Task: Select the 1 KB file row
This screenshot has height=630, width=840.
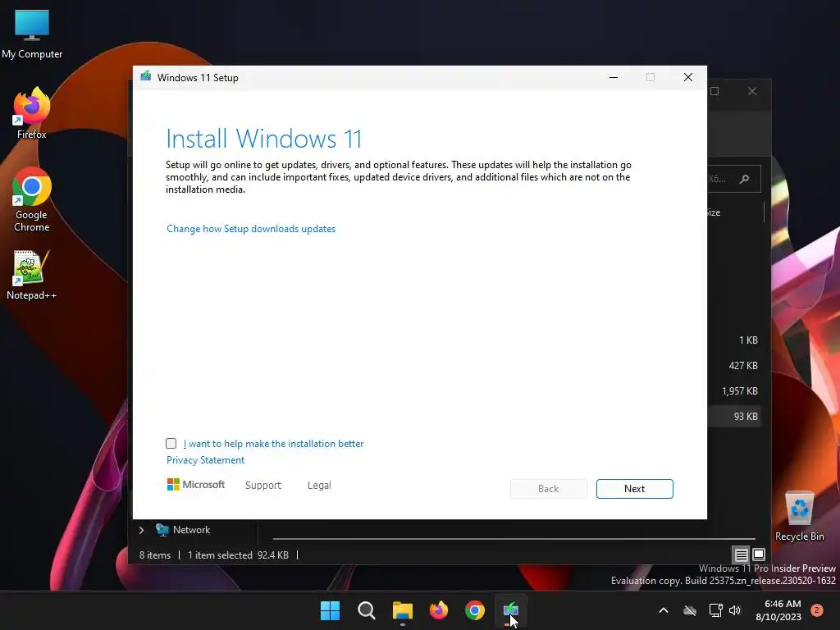Action: (x=734, y=340)
